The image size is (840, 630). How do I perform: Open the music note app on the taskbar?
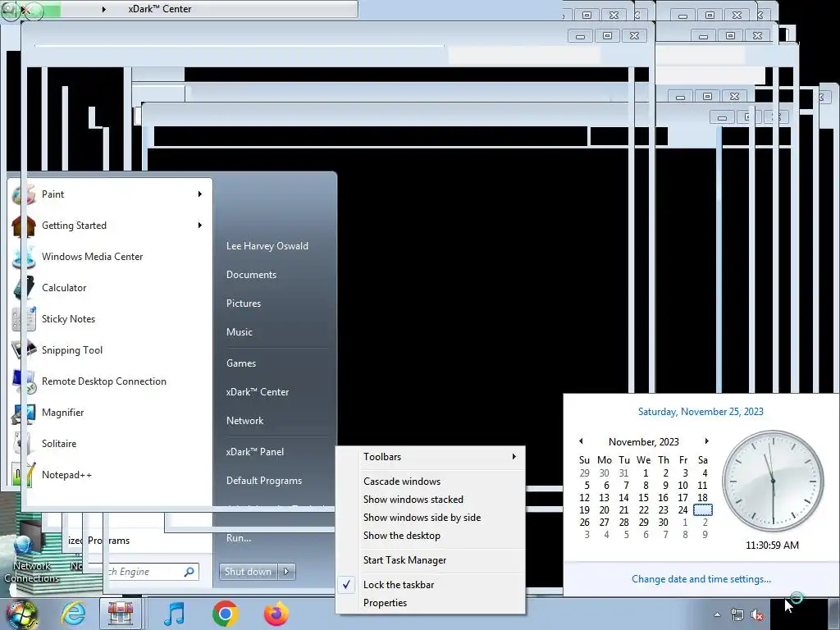click(174, 614)
